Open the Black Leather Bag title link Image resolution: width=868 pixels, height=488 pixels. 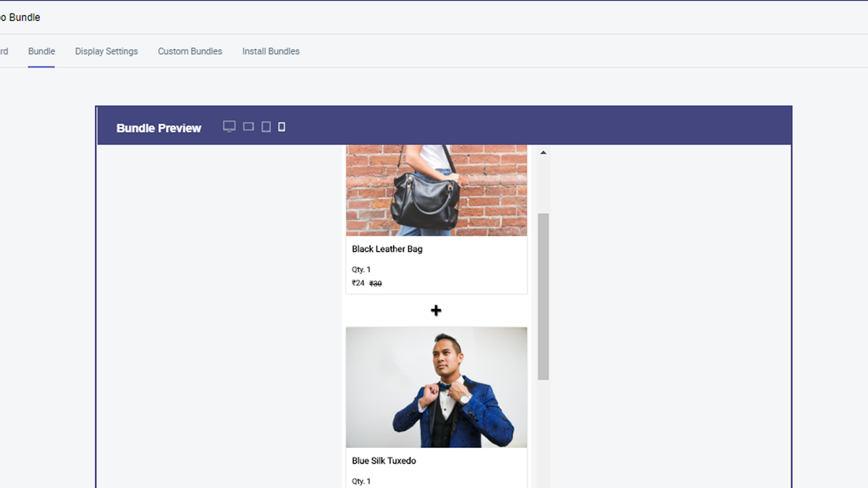387,249
